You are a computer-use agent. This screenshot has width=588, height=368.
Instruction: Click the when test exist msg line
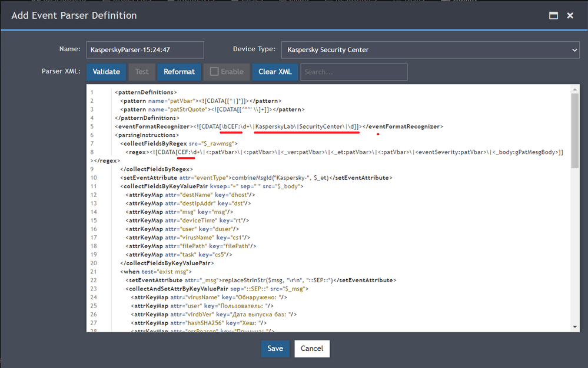[x=156, y=272]
